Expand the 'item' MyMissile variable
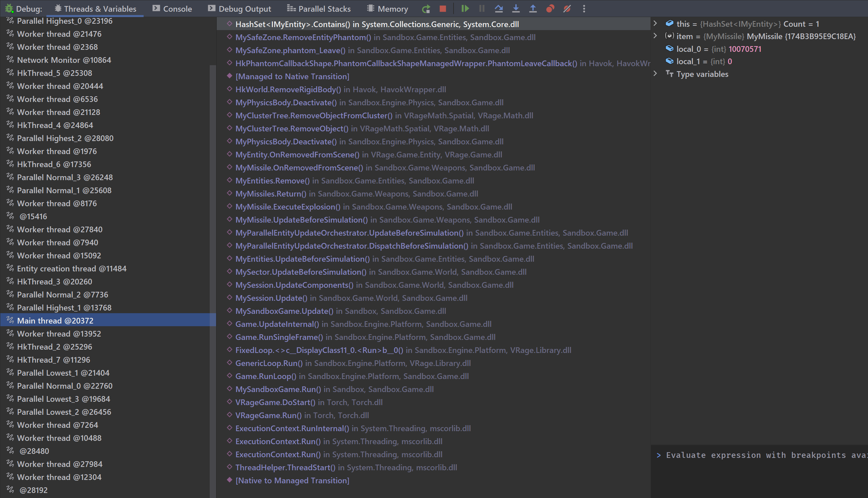The width and height of the screenshot is (868, 498). point(655,36)
